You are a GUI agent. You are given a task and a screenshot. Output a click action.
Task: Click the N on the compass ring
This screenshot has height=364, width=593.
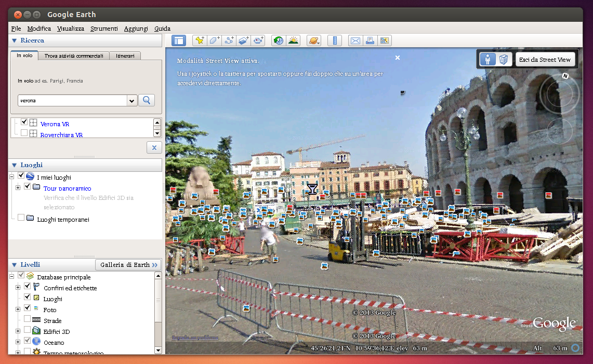[565, 76]
